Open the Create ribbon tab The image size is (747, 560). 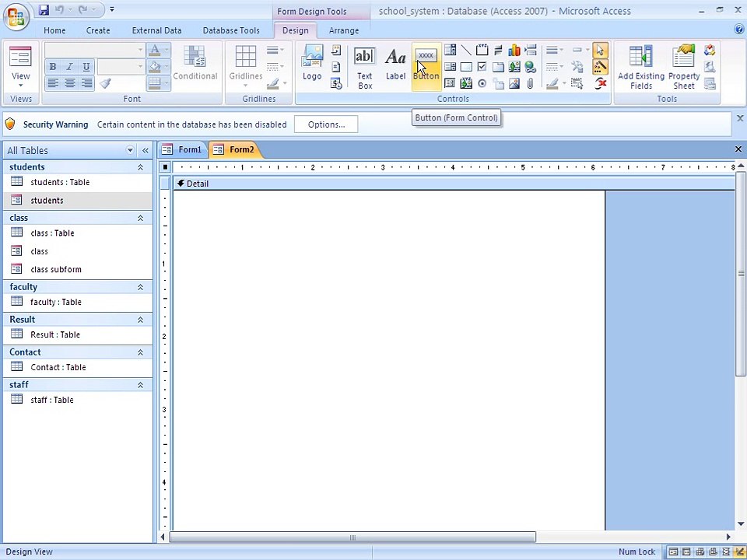point(98,30)
